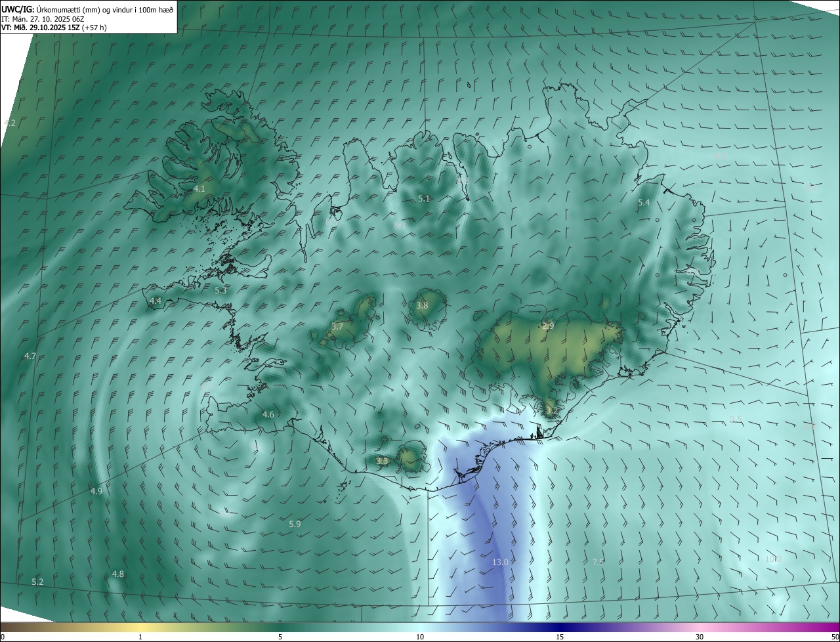Click the 50 tick label on the legend

point(835,637)
